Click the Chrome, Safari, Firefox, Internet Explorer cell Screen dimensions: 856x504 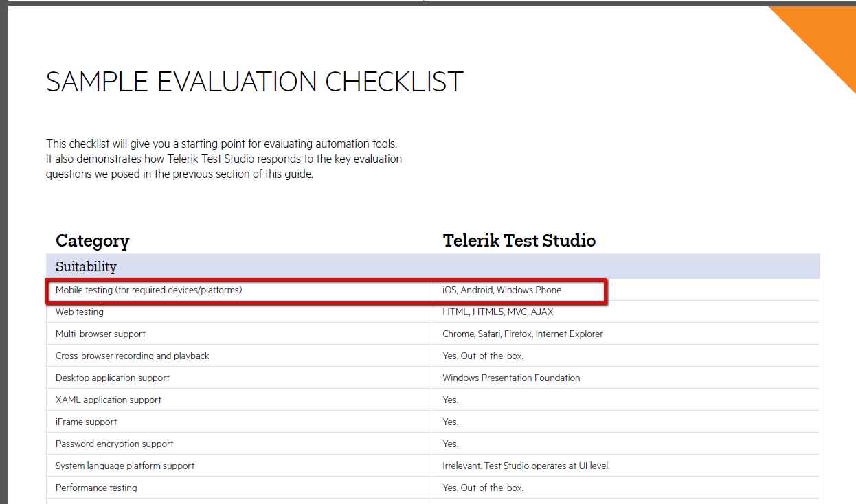[522, 334]
